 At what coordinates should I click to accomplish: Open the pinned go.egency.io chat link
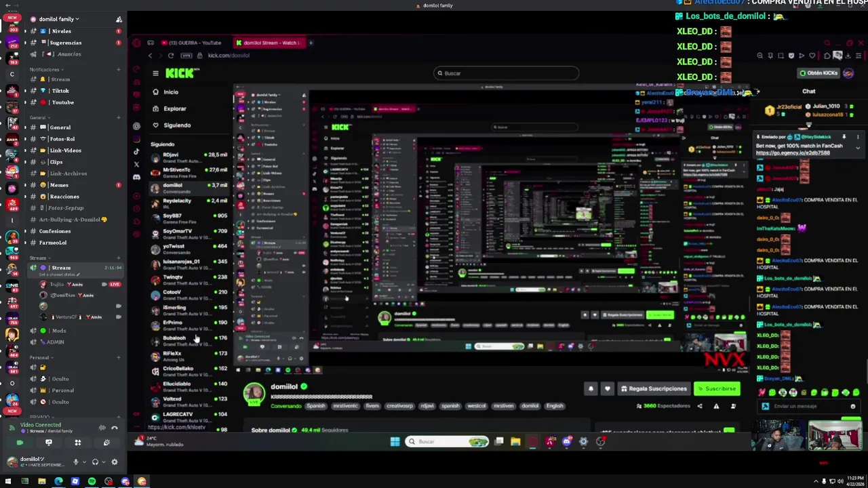pos(793,153)
